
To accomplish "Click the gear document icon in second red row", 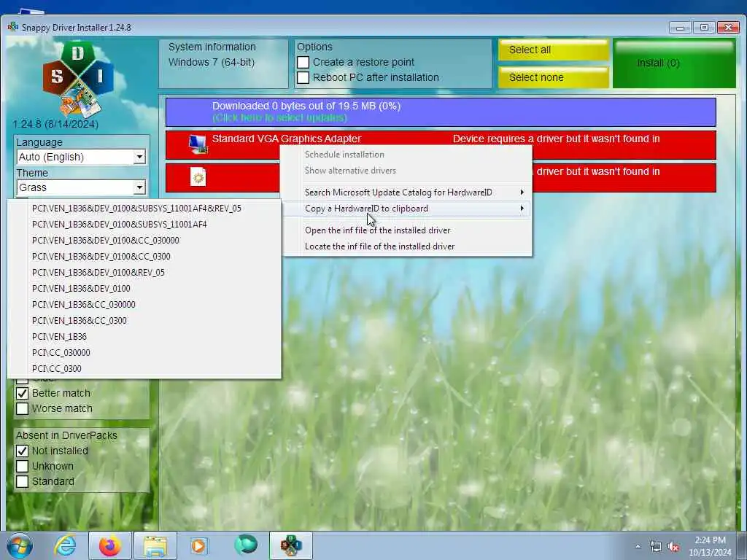I will click(x=198, y=176).
